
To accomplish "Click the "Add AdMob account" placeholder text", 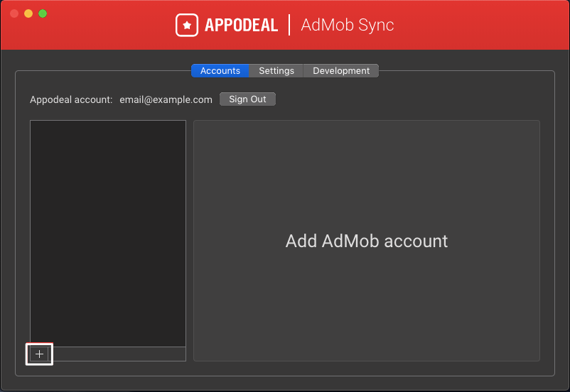I will pyautogui.click(x=367, y=241).
